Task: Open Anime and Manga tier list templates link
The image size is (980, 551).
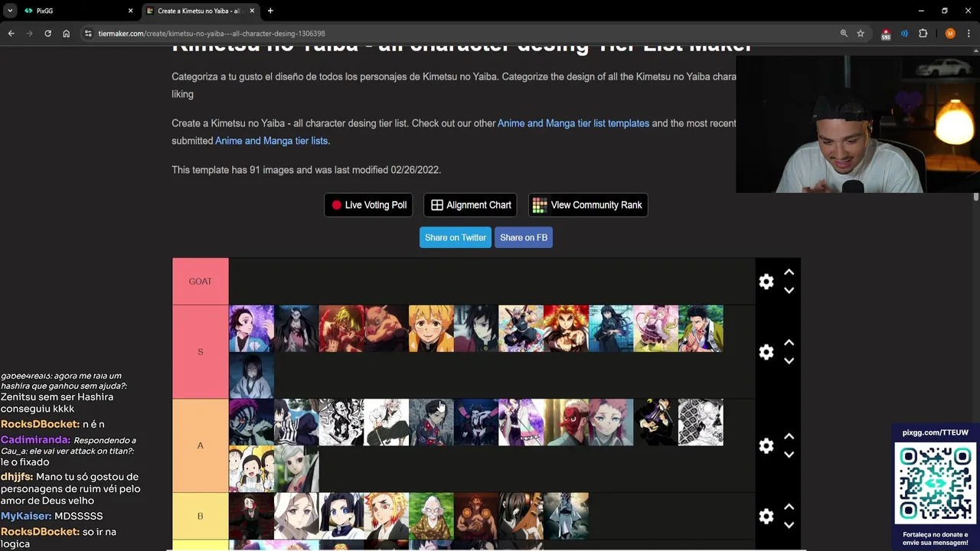Action: tap(573, 123)
